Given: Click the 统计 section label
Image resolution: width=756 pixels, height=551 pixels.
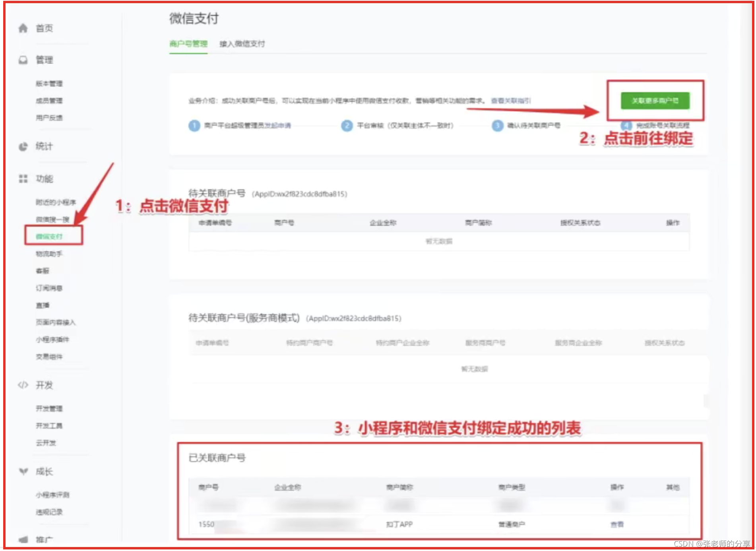Looking at the screenshot, I should [45, 146].
